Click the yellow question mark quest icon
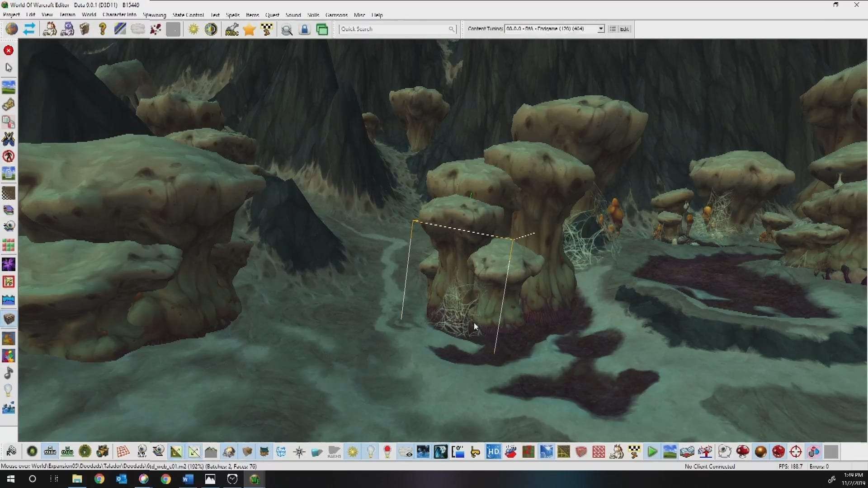The image size is (868, 488). point(103,29)
